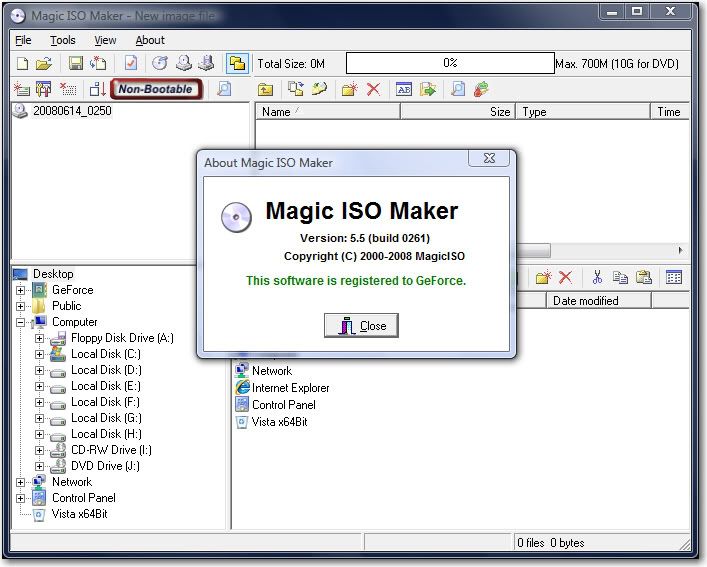Expand Local Disk (C:) node
Screen dimensions: 707x567
click(39, 354)
